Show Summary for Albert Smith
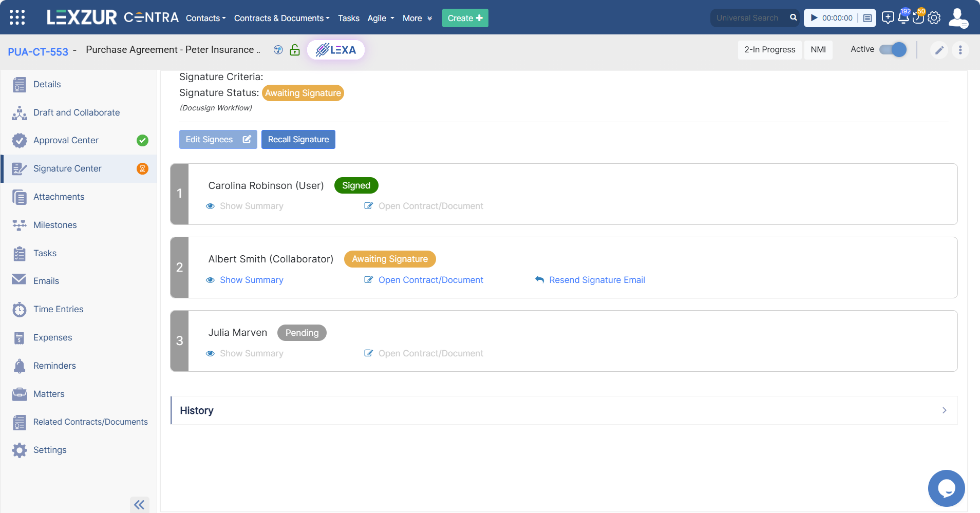The image size is (980, 513). click(x=251, y=279)
